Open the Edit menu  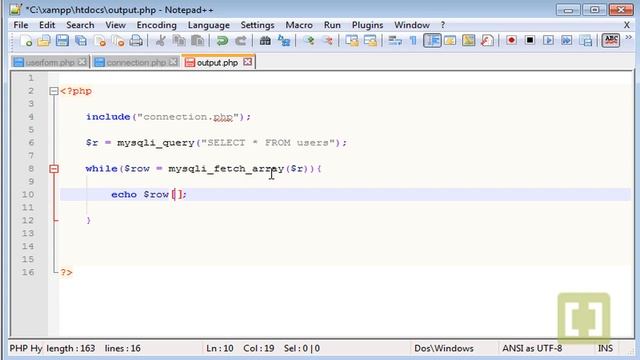(x=47, y=25)
